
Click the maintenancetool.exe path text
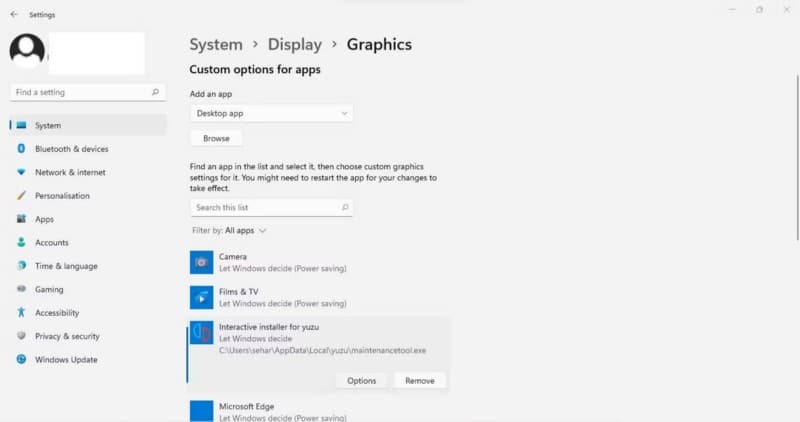322,351
